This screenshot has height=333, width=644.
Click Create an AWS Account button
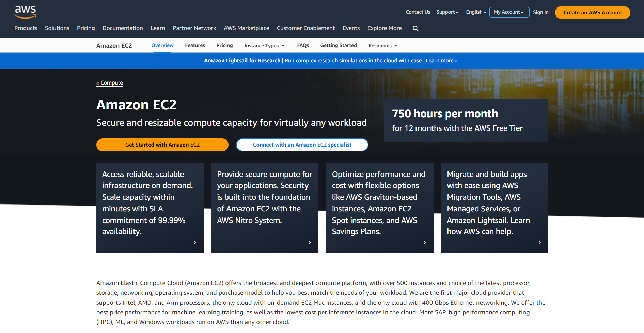pyautogui.click(x=593, y=13)
